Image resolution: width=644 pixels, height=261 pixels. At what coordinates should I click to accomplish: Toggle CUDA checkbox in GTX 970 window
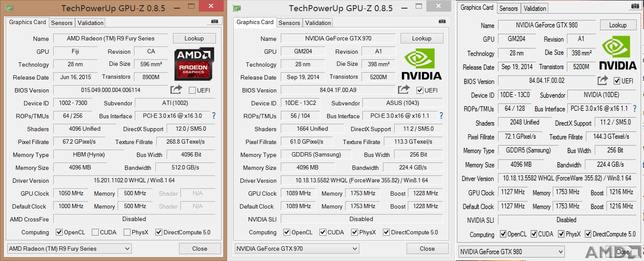323,232
